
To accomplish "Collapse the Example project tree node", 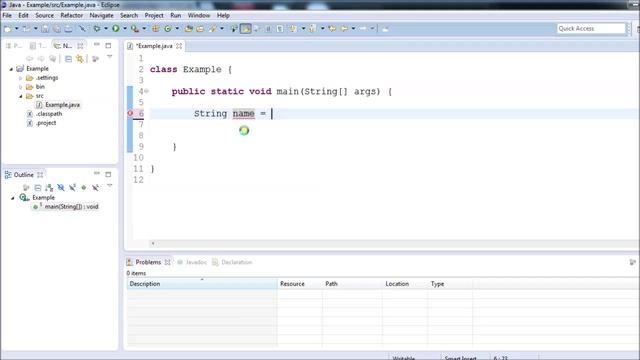I will pyautogui.click(x=11, y=69).
